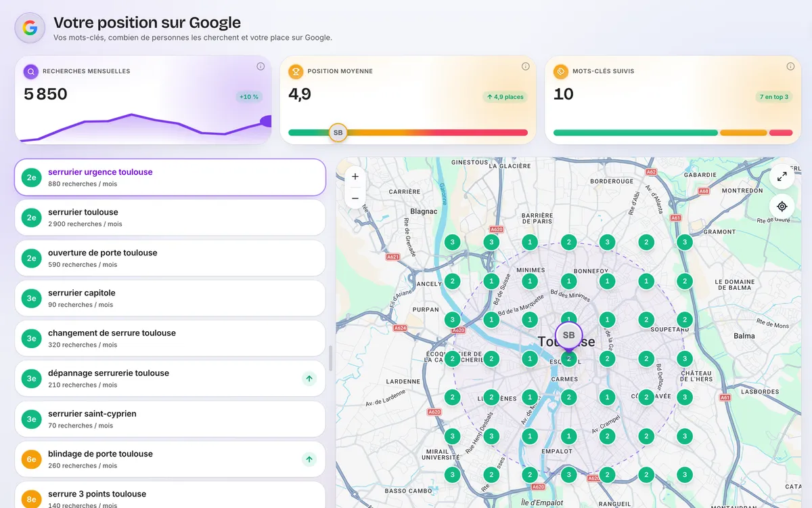Expand the map to fullscreen
812x508 pixels.
[x=782, y=176]
